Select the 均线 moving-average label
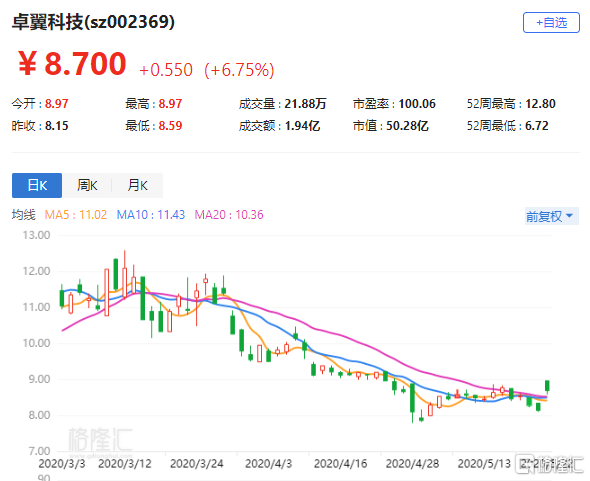The width and height of the screenshot is (590, 481). pos(23,215)
